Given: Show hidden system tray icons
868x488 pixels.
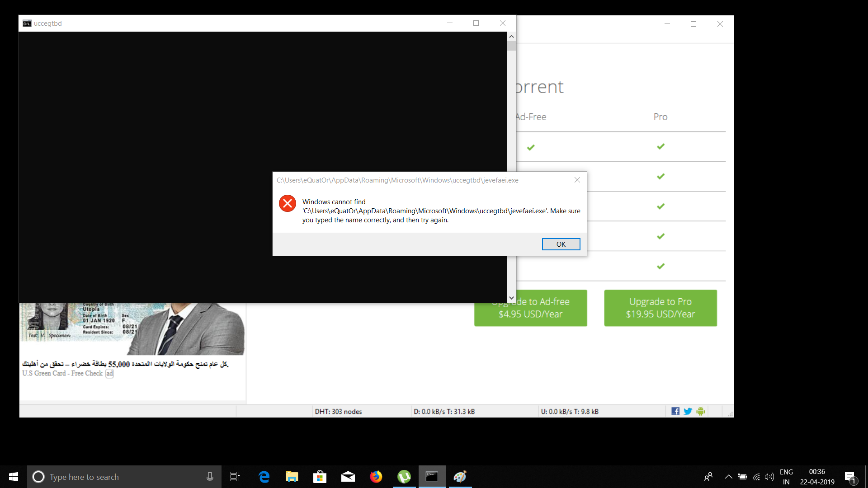Looking at the screenshot, I should click(728, 477).
